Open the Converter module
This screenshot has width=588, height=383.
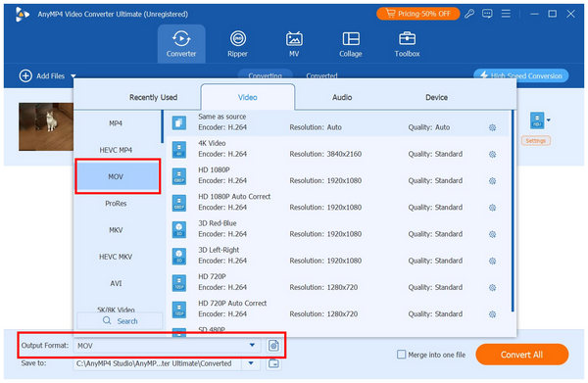[x=181, y=44]
